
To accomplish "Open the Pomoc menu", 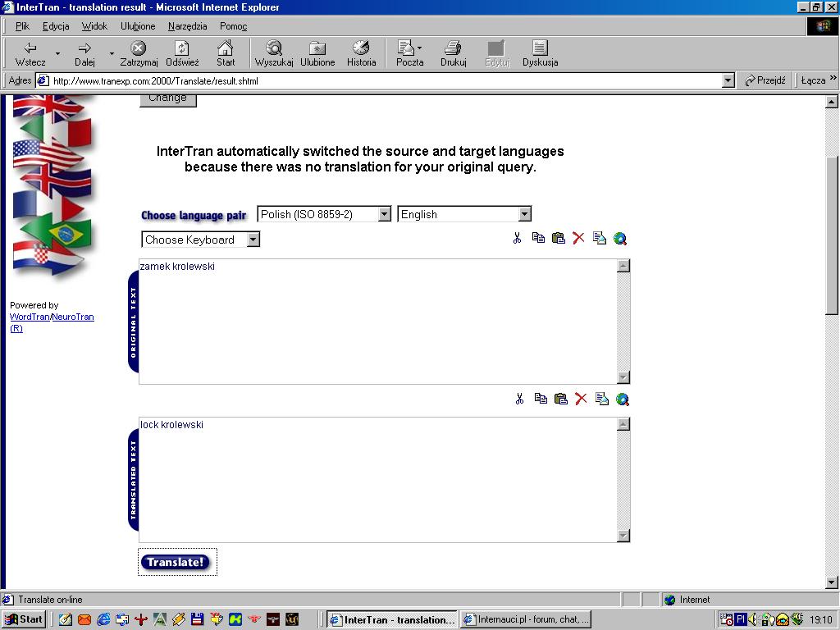I will (233, 25).
